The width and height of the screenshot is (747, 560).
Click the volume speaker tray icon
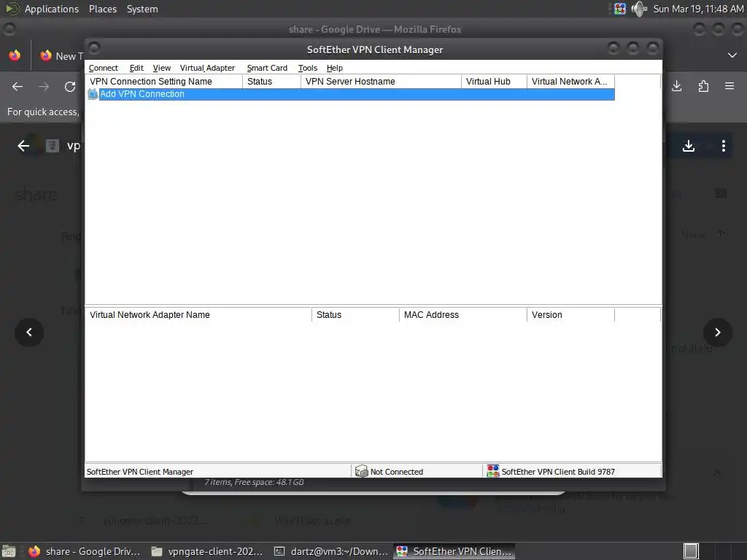[638, 9]
